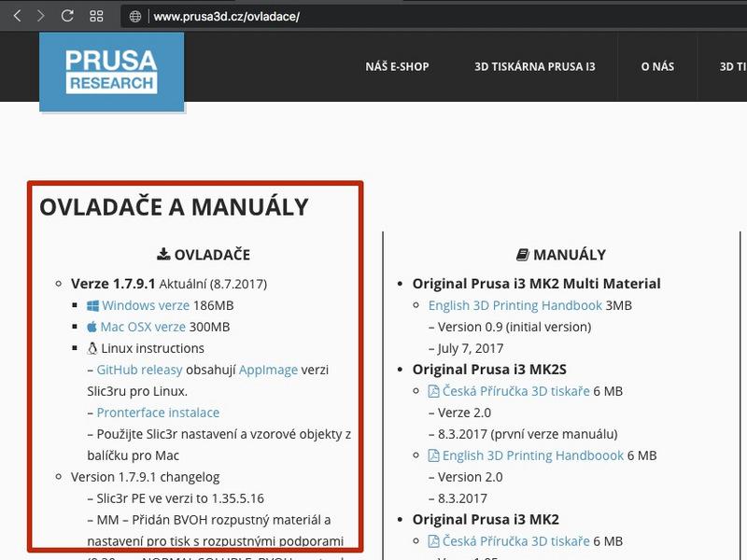Download the Mac OSX verze driver
The width and height of the screenshot is (747, 560).
143,328
